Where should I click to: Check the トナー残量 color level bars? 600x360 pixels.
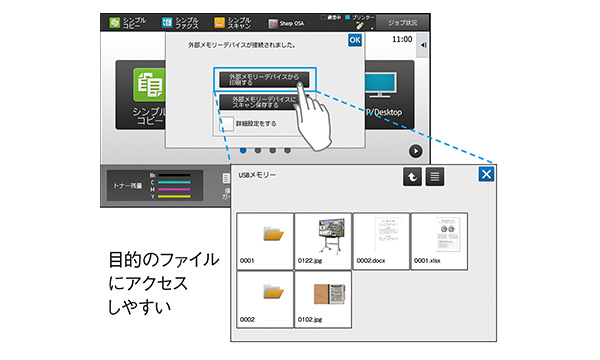[174, 186]
